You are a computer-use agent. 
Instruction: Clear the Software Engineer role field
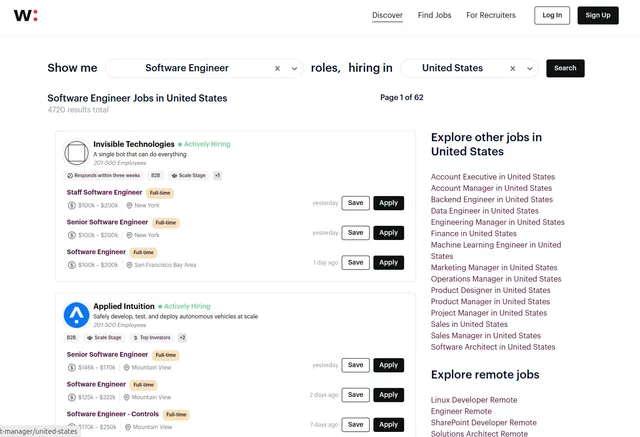277,69
